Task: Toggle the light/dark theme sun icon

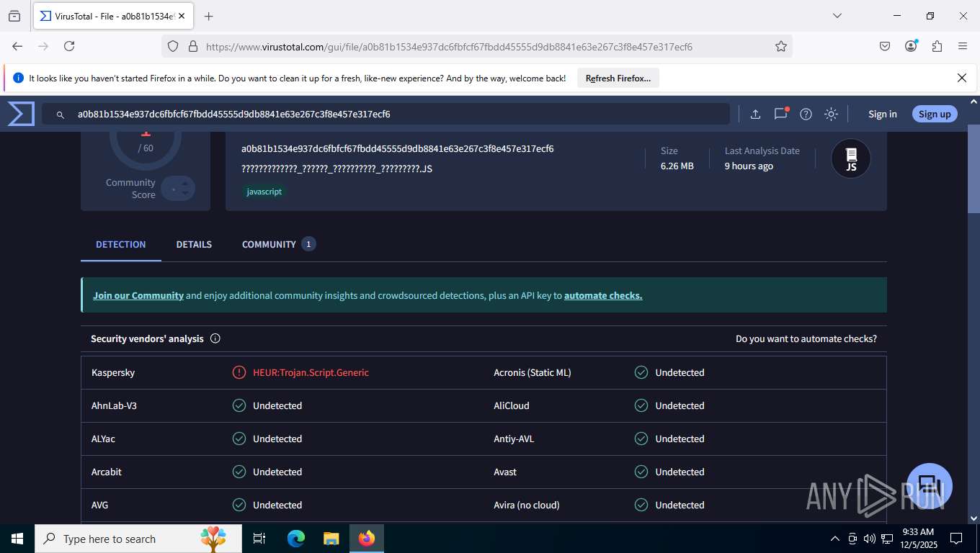Action: pos(831,114)
